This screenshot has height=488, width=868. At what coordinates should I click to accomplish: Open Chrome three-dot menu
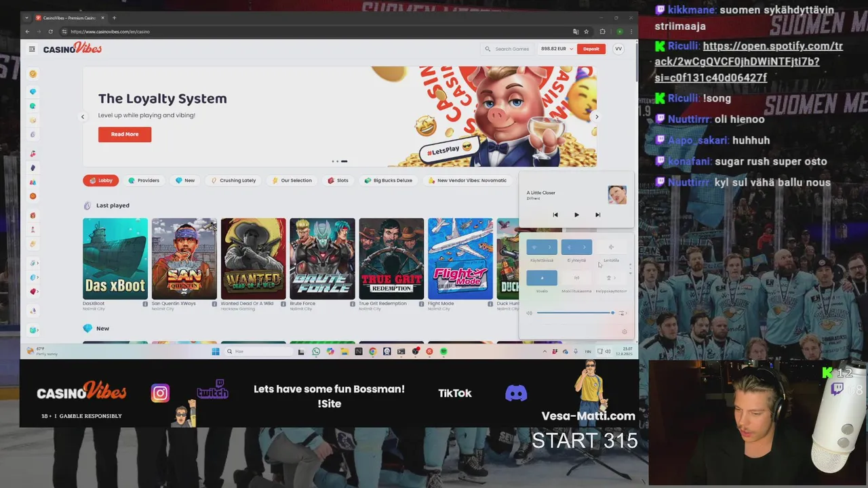pyautogui.click(x=632, y=32)
